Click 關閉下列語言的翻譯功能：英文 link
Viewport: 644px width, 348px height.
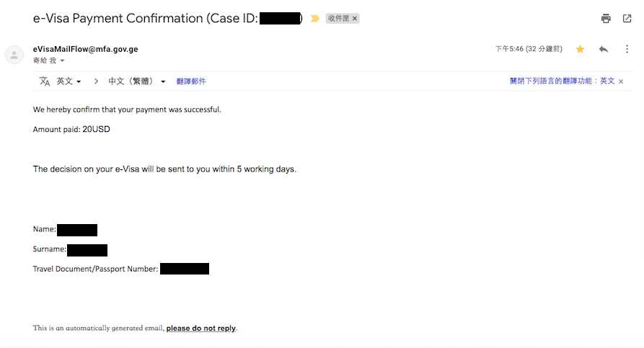pyautogui.click(x=563, y=81)
